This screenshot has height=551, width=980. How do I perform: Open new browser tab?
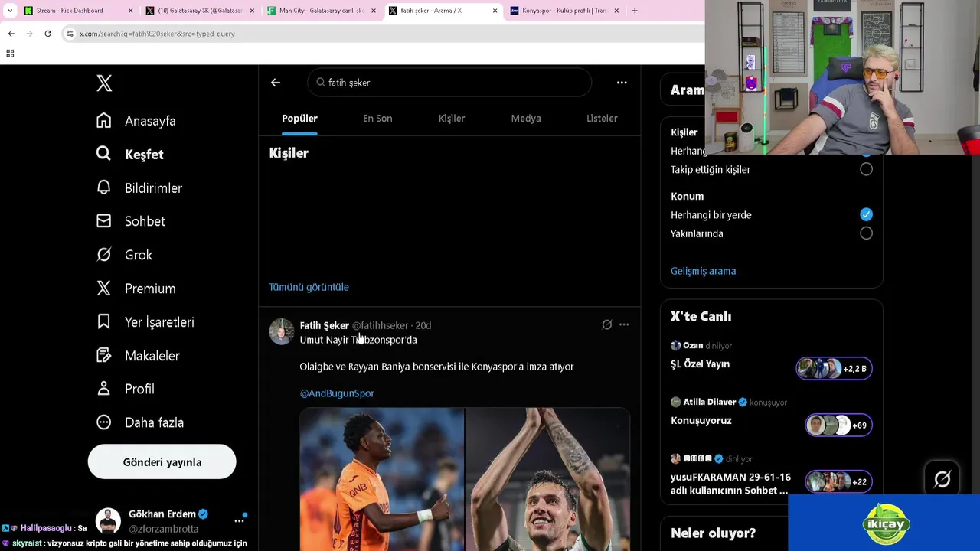click(x=634, y=11)
